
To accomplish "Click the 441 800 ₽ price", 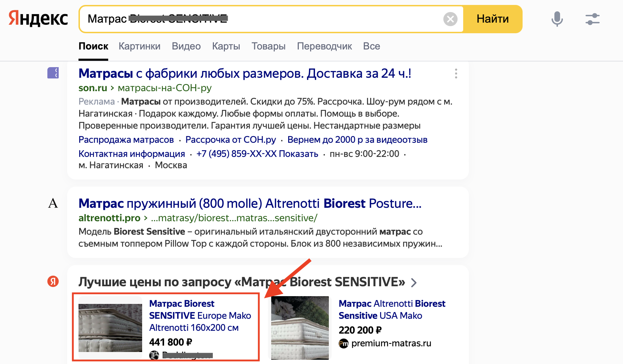I will tap(170, 342).
